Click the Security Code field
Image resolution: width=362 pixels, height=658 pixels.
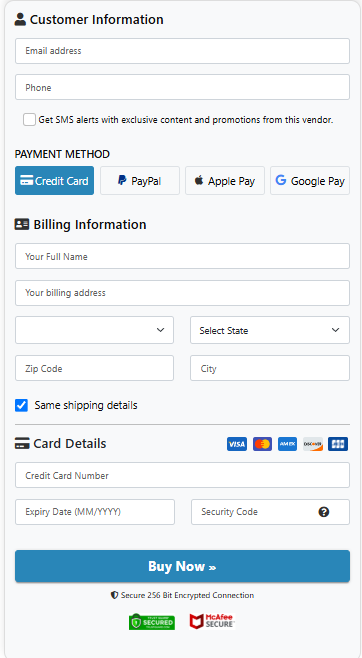270,512
